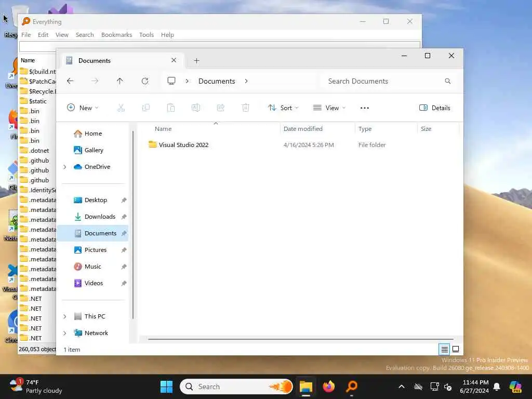The image size is (532, 399).
Task: Switch to large thumbnails view icon in status bar
Action: click(456, 349)
